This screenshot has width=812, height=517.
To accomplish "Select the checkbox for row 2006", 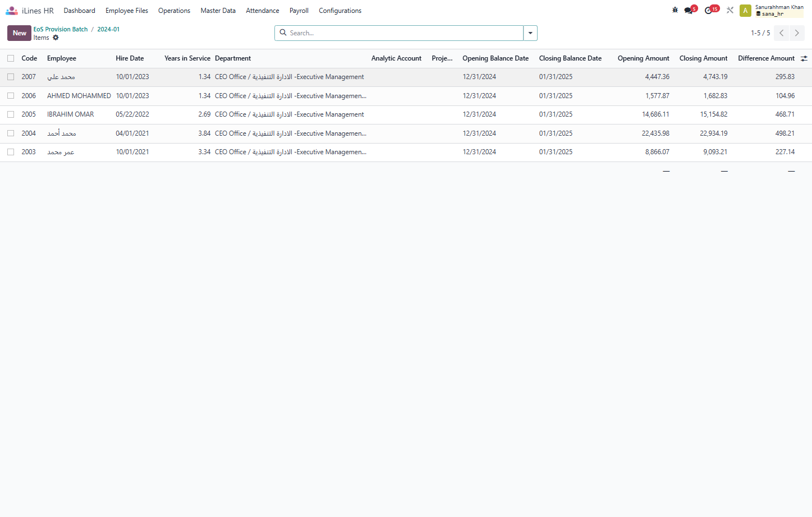I will point(11,96).
